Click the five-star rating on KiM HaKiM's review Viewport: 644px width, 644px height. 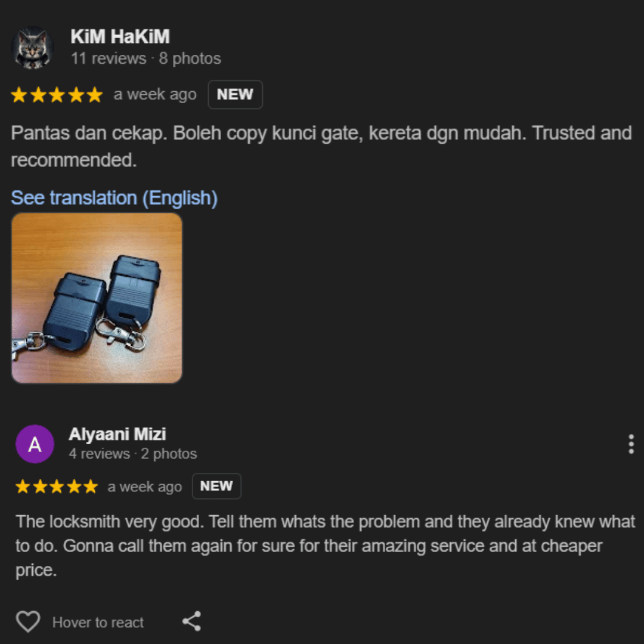[57, 94]
